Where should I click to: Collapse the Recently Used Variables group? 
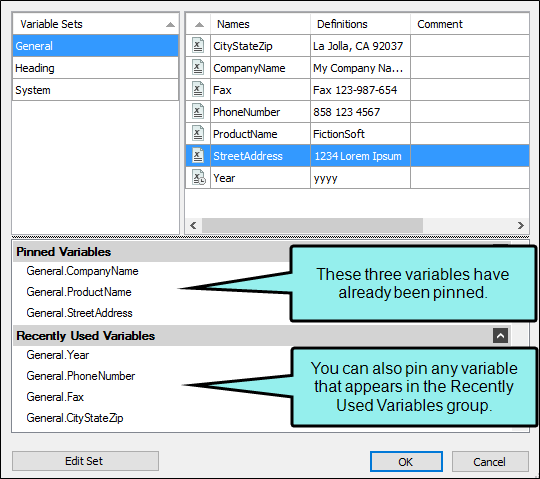point(500,335)
